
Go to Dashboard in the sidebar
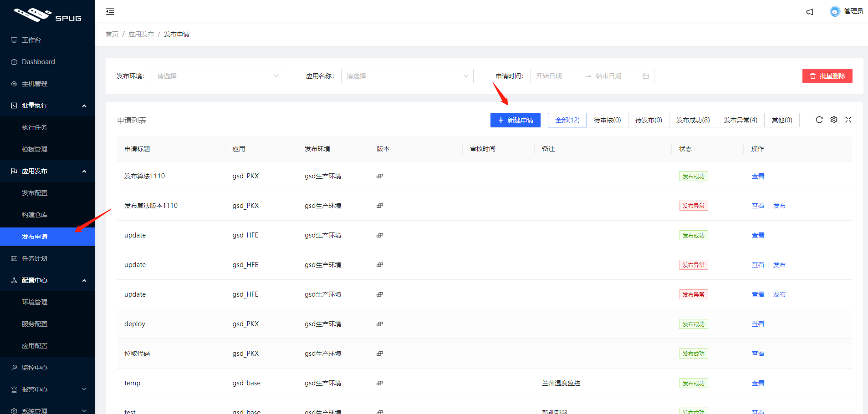tap(47, 62)
